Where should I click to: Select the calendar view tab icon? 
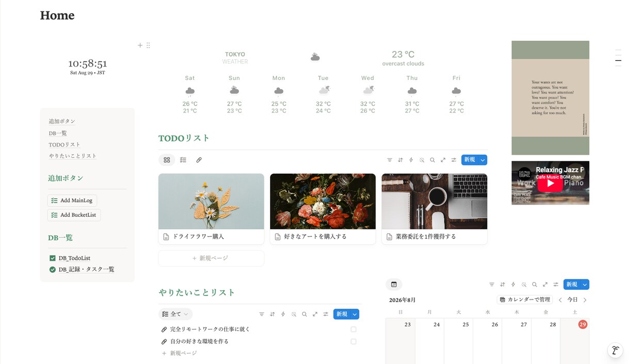click(394, 285)
